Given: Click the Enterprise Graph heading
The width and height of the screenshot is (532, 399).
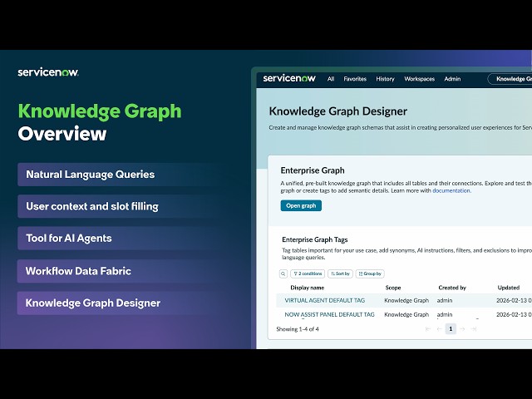Looking at the screenshot, I should [313, 170].
